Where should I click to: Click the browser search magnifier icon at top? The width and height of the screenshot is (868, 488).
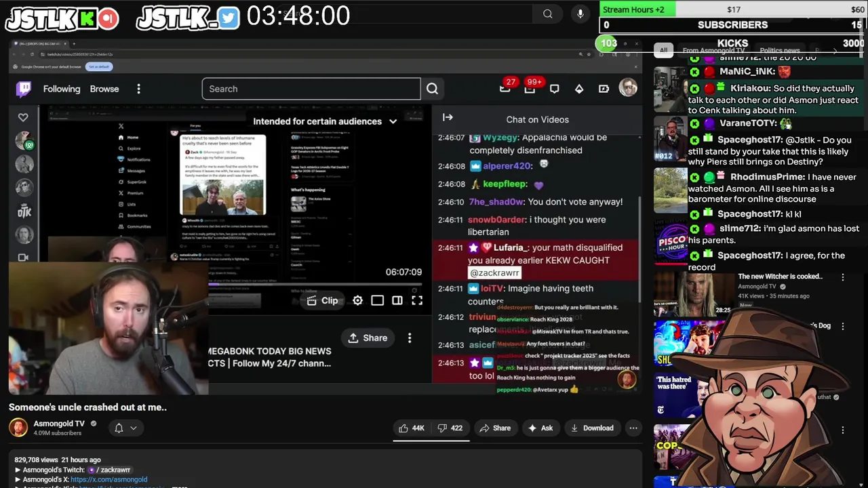point(547,14)
